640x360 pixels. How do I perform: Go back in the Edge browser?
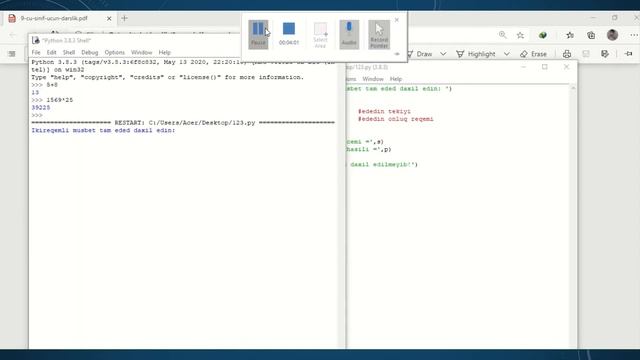pyautogui.click(x=12, y=35)
